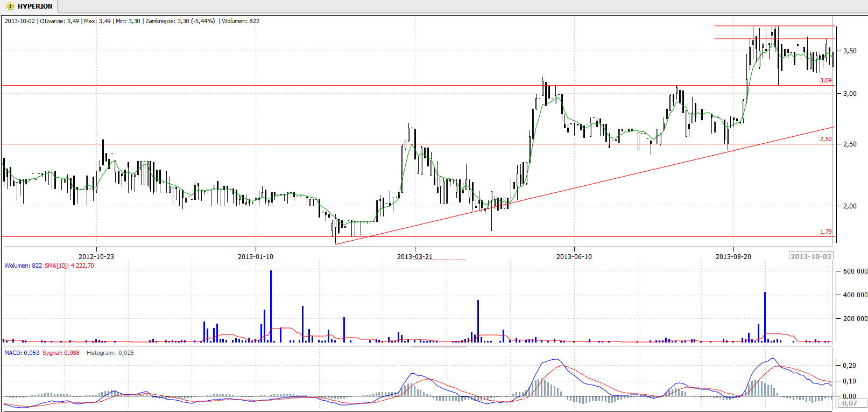This screenshot has width=868, height=412.
Task: Click the 2013-10-02 date in the header line
Action: click(x=19, y=21)
